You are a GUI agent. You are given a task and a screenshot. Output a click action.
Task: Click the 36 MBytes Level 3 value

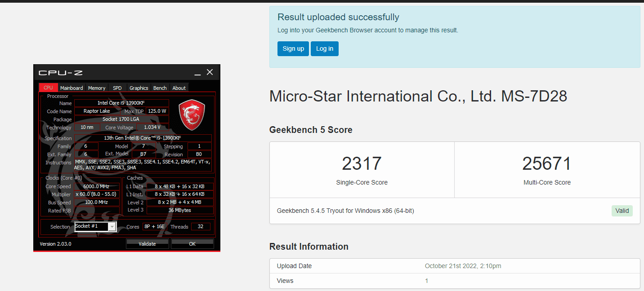tap(180, 210)
